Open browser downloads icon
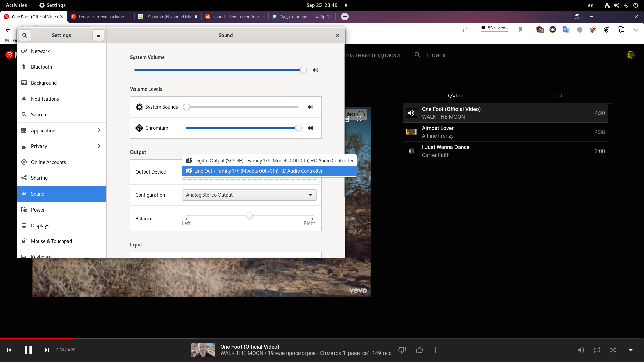Image resolution: width=644 pixels, height=362 pixels. pos(636,30)
